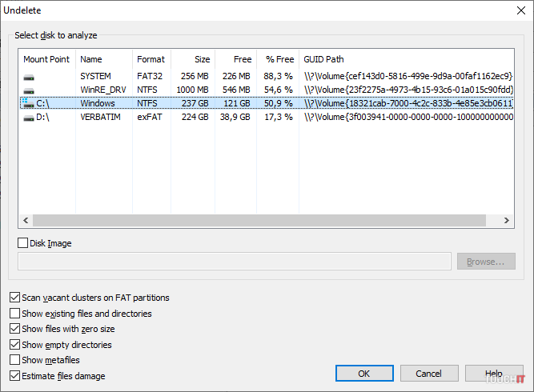Enable the Disk Image checkbox
534x392 pixels.
[22, 243]
